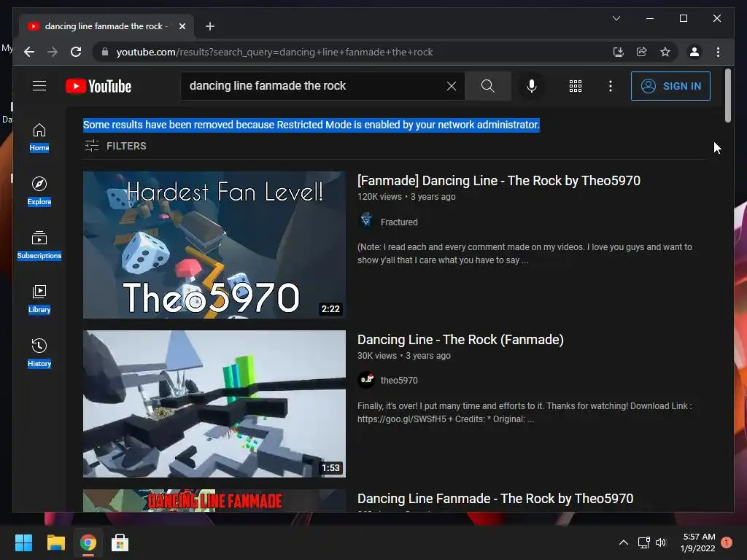
Task: Share this page with the share icon
Action: [x=642, y=52]
